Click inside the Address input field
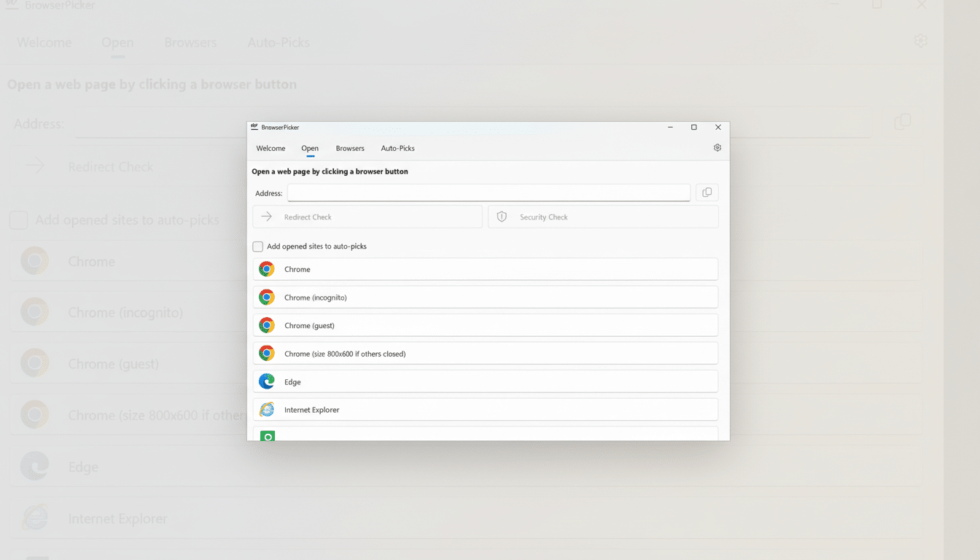This screenshot has height=560, width=980. click(489, 192)
